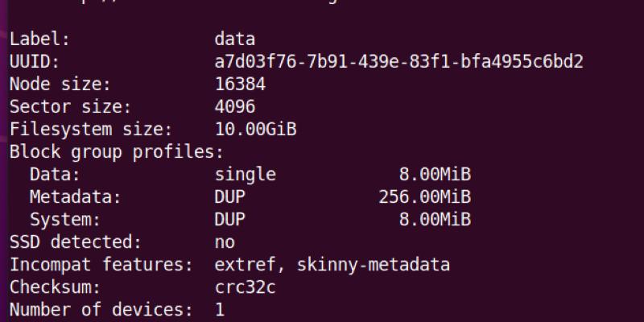
Task: Click the "Incompat features:" field label
Action: [101, 264]
